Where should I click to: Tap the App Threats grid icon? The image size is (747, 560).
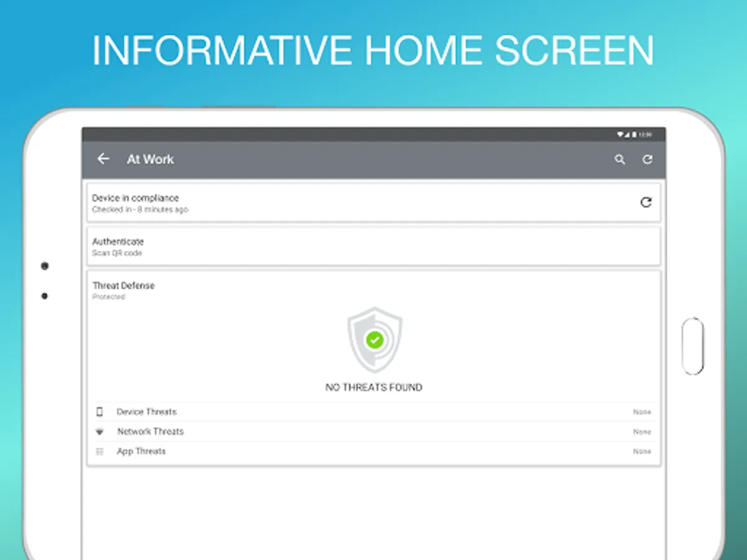click(x=100, y=452)
